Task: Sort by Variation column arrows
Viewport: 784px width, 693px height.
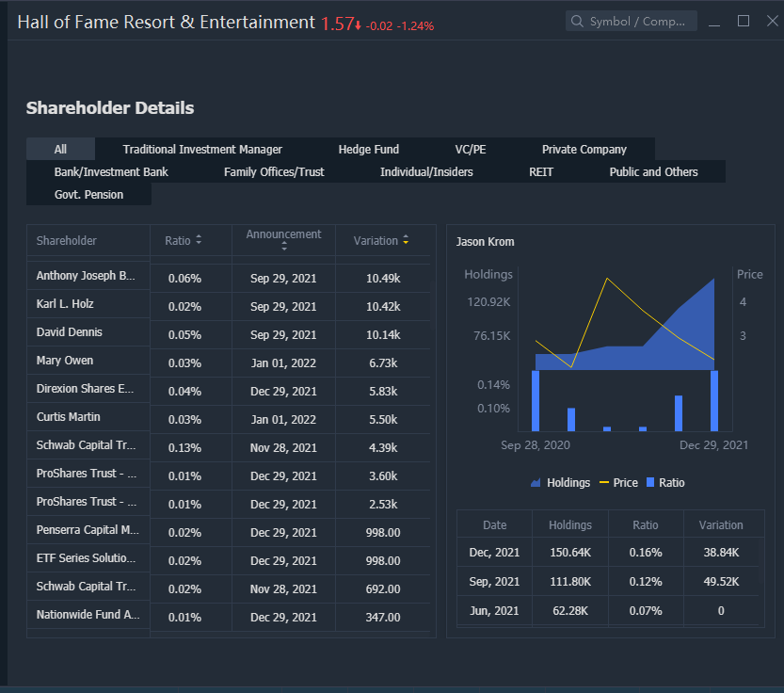Action: pyautogui.click(x=406, y=241)
